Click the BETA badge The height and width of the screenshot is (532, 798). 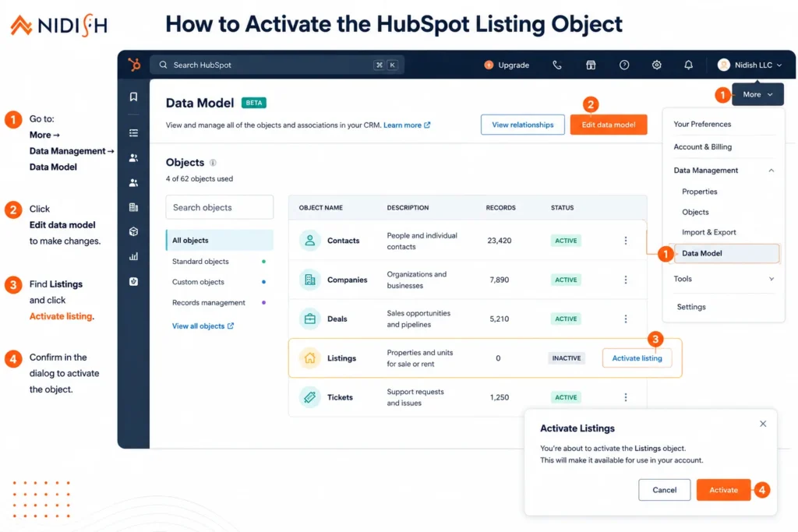[253, 103]
